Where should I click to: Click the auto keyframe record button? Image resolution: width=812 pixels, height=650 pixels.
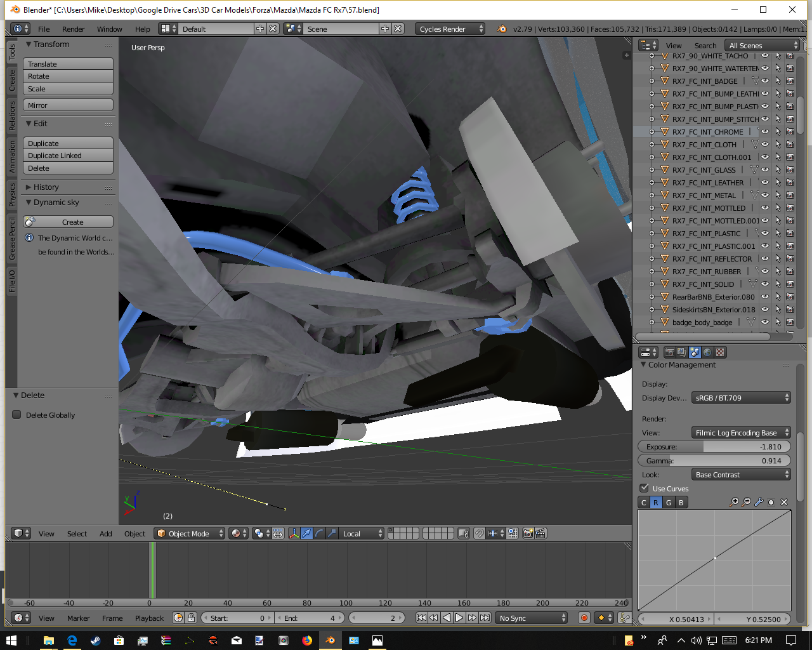584,618
